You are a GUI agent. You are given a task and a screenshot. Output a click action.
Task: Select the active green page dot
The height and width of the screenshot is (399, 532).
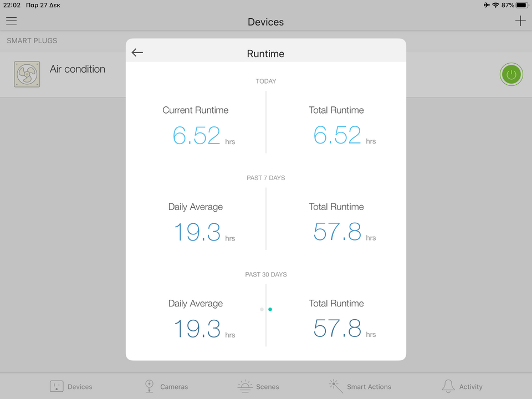pos(270,309)
